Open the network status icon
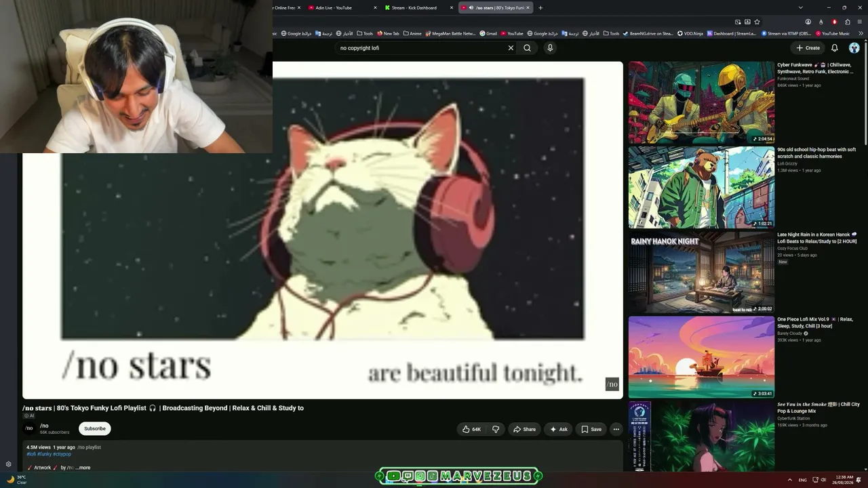Viewport: 868px width, 488px height. [815, 480]
